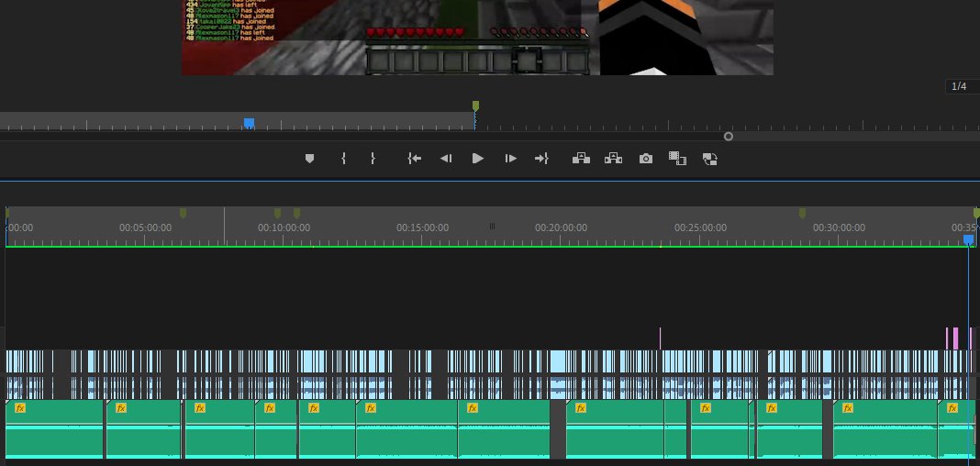Click fx badge on clip starting after 00:20:00:00
Image resolution: width=980 pixels, height=466 pixels.
(x=581, y=408)
